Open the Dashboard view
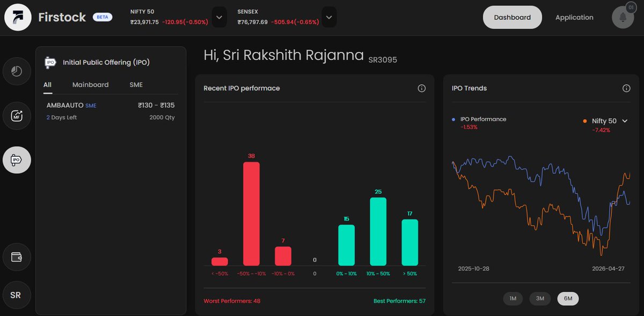The image size is (644, 316). pyautogui.click(x=512, y=17)
